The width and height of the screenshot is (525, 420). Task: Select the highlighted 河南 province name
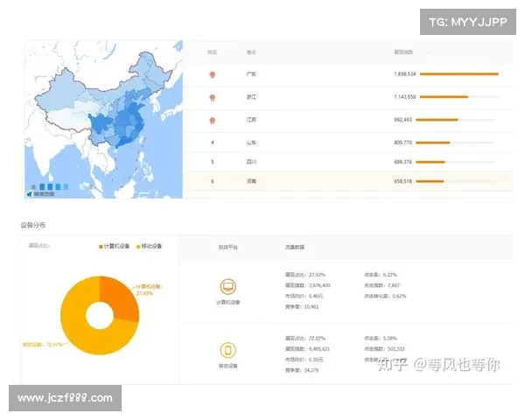click(251, 181)
